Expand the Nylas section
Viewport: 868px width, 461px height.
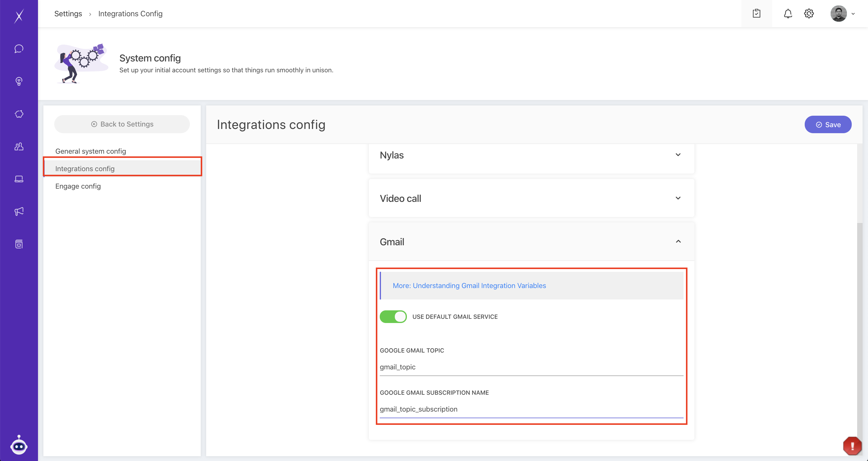coord(678,155)
